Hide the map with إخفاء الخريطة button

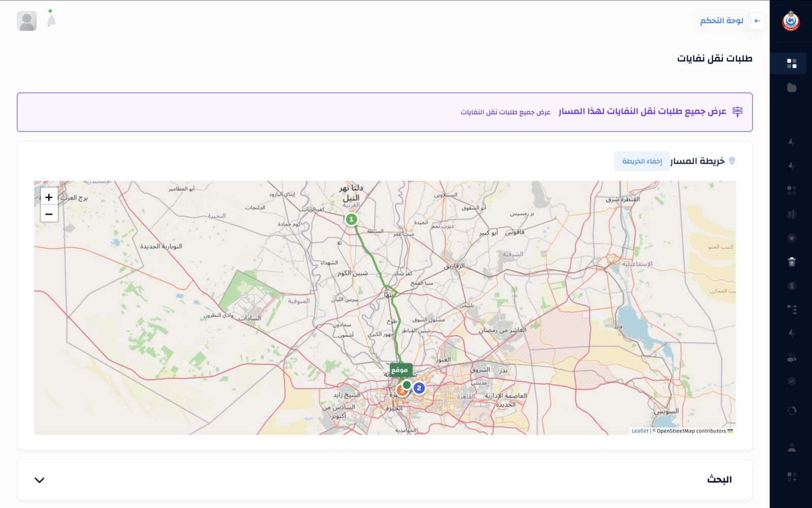coord(642,161)
